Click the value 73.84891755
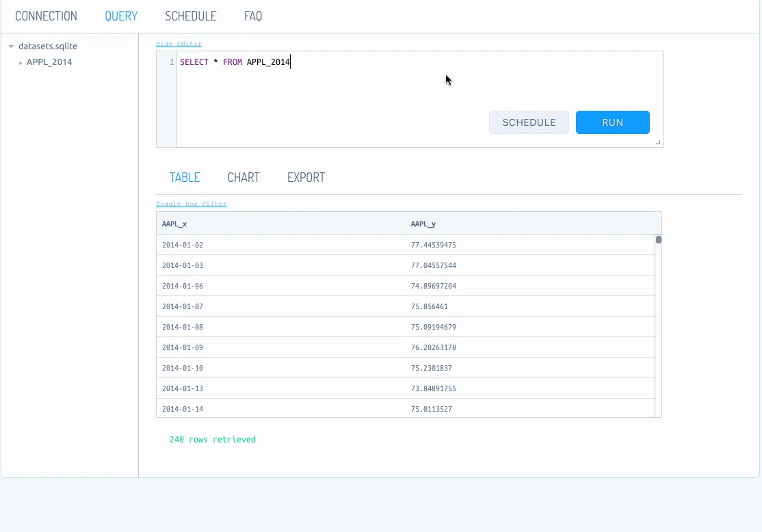Screen dimensions: 762x532 434,388
